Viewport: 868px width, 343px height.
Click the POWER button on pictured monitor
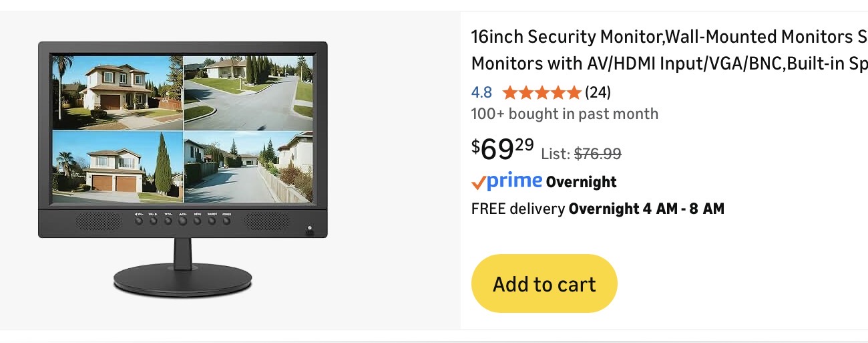(227, 220)
